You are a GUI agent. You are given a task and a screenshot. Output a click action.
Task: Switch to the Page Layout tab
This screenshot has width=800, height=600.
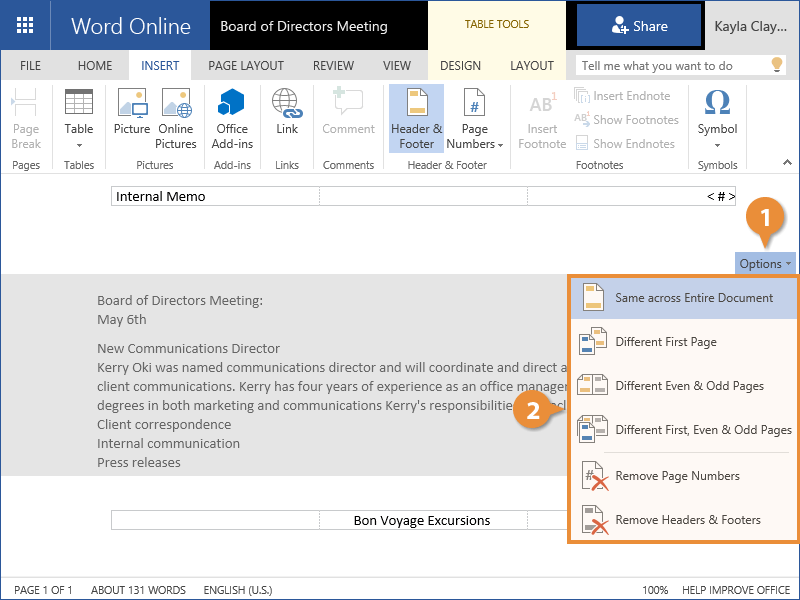click(x=246, y=66)
